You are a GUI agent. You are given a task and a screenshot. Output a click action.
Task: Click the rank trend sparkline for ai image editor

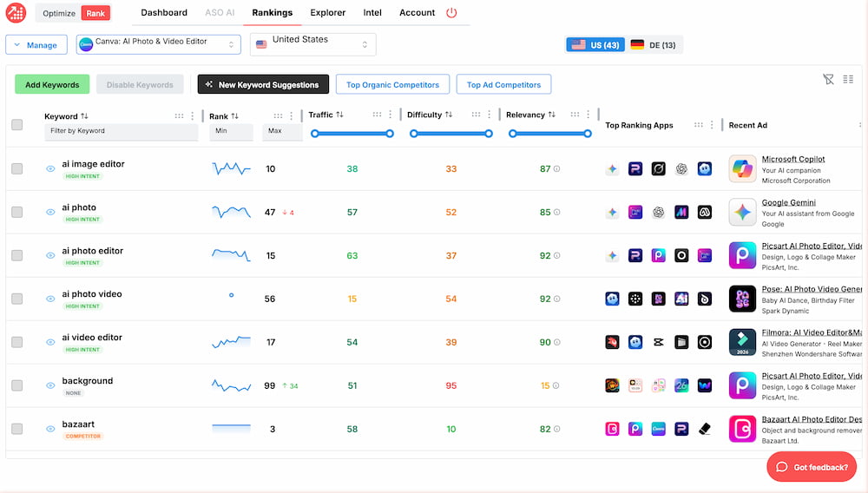coord(232,168)
